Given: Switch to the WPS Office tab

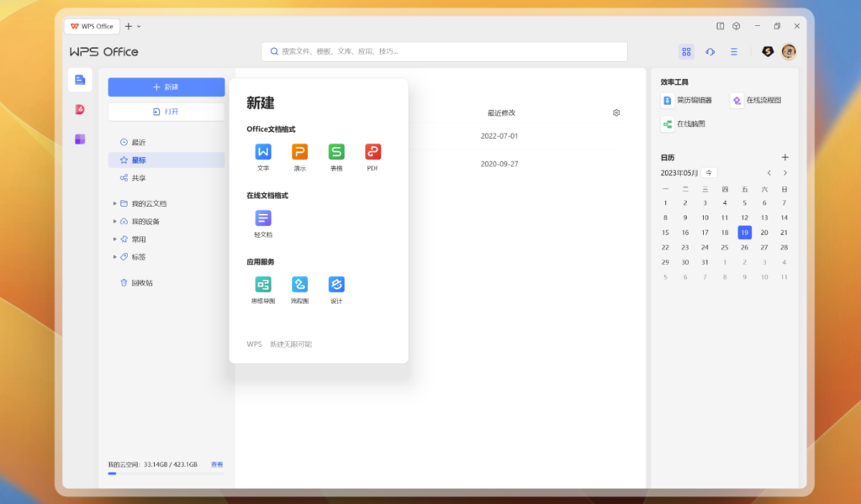Looking at the screenshot, I should coord(92,25).
